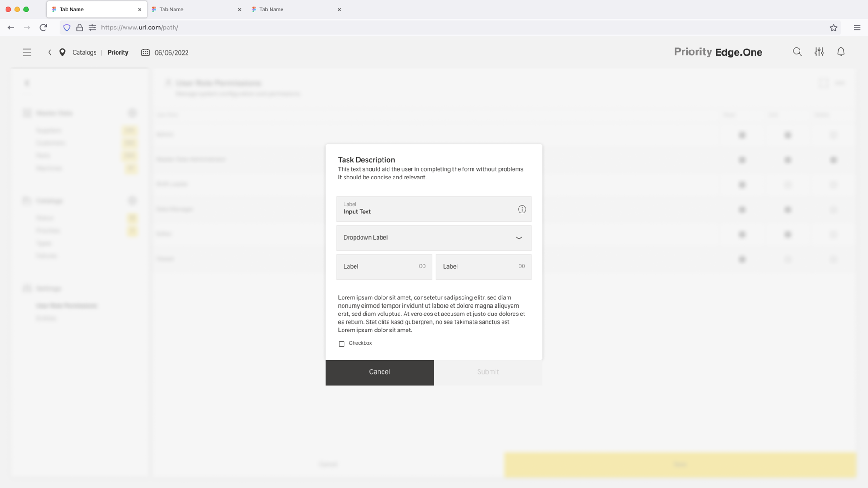The height and width of the screenshot is (488, 868).
Task: Enable the Checkbox below the Lorem ipsum text
Action: (342, 343)
